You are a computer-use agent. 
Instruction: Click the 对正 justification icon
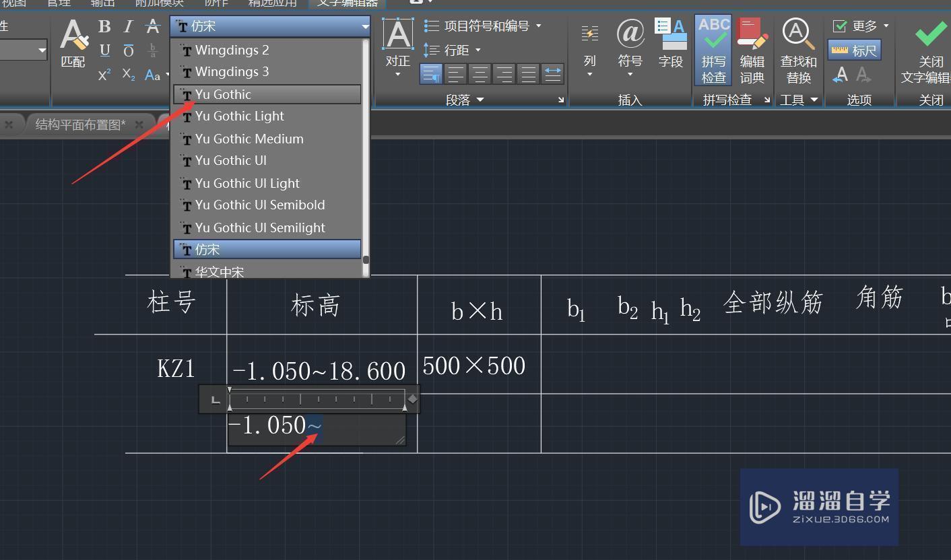point(398,34)
